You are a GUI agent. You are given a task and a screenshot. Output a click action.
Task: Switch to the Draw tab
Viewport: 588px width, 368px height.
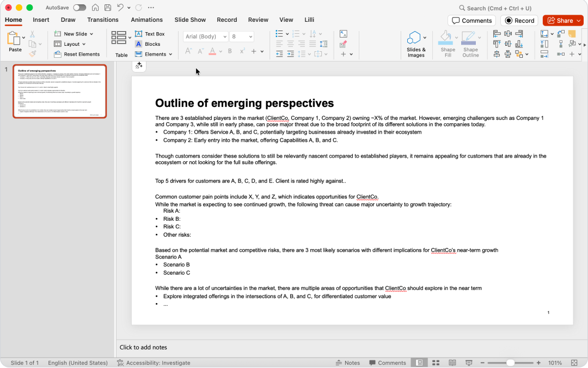tap(68, 20)
